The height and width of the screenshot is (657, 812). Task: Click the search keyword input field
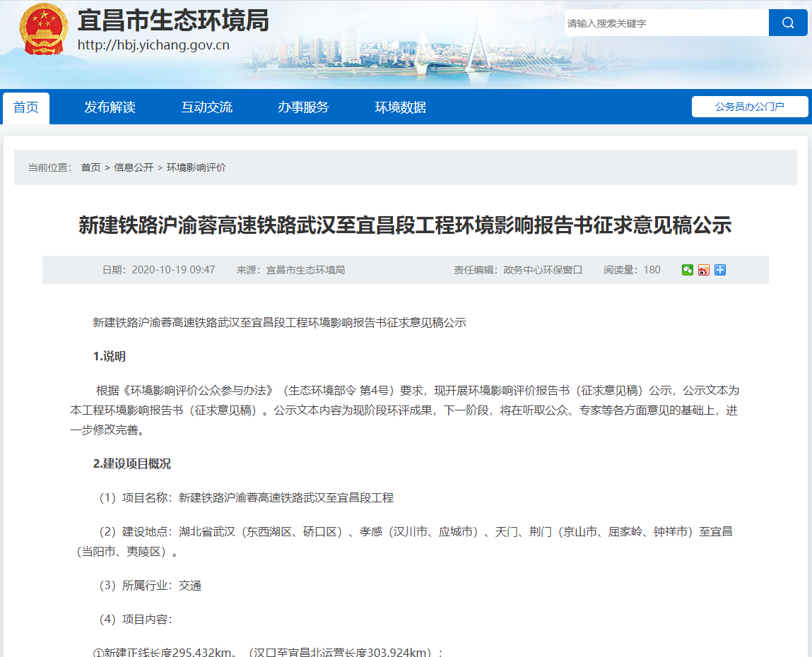point(666,23)
